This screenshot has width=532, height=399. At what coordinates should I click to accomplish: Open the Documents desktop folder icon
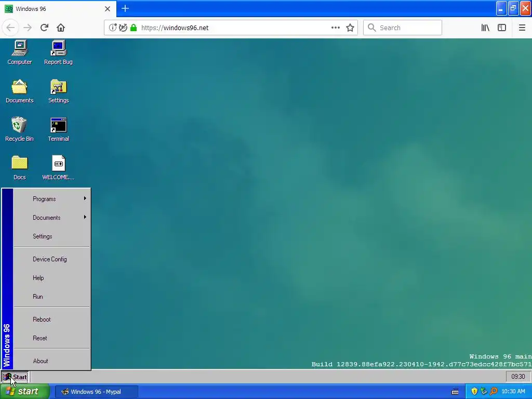(19, 91)
